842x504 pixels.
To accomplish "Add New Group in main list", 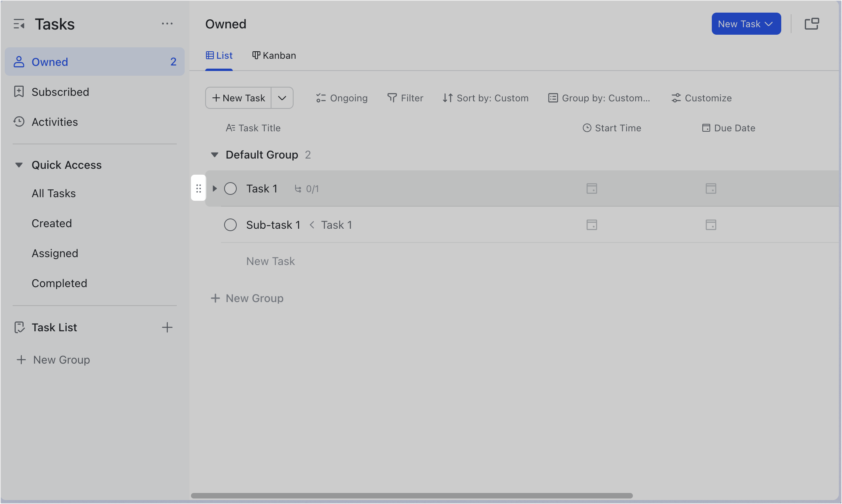I will [247, 298].
